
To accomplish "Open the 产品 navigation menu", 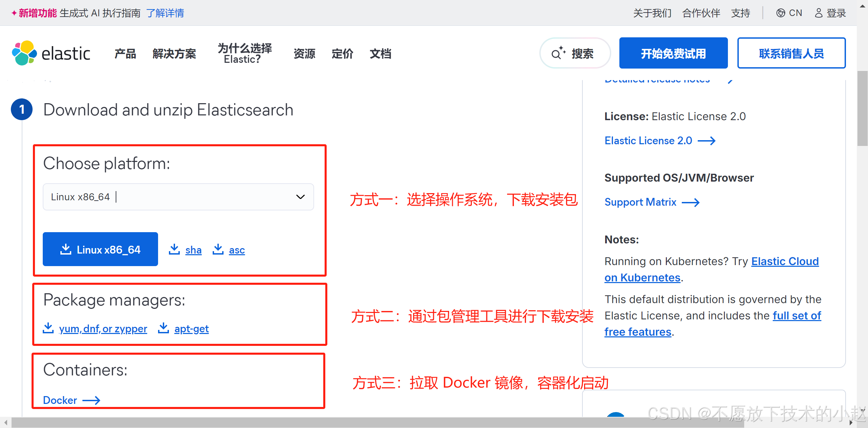I will point(125,54).
